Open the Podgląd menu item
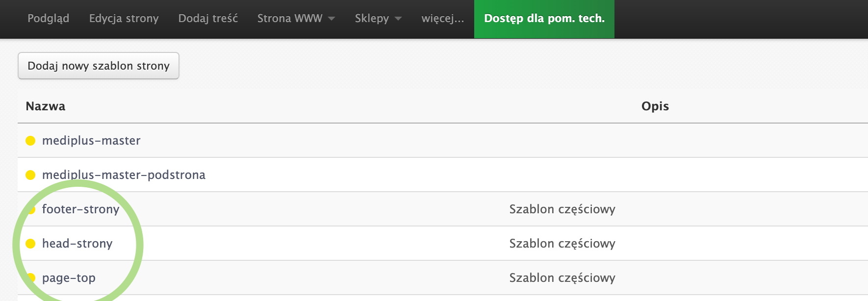868x301 pixels. 48,19
